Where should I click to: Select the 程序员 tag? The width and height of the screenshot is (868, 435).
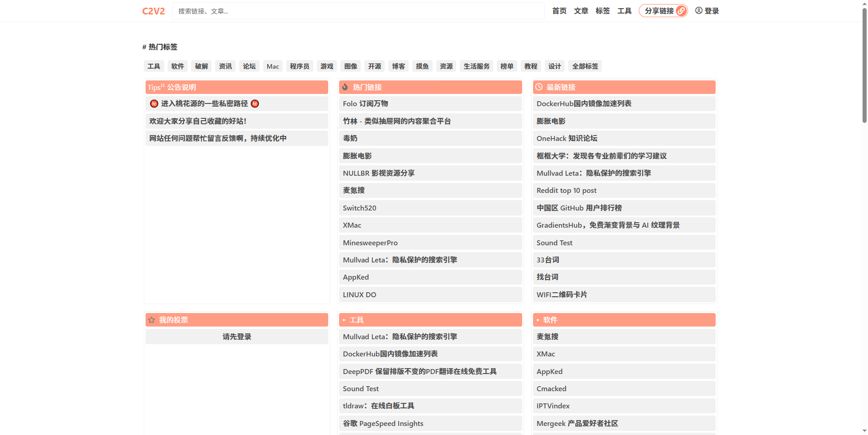299,66
